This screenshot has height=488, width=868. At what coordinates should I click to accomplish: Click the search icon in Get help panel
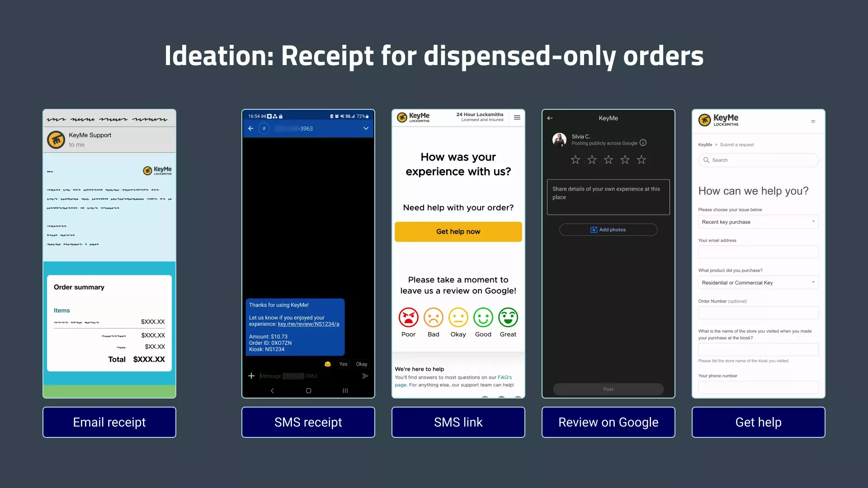[x=706, y=159]
